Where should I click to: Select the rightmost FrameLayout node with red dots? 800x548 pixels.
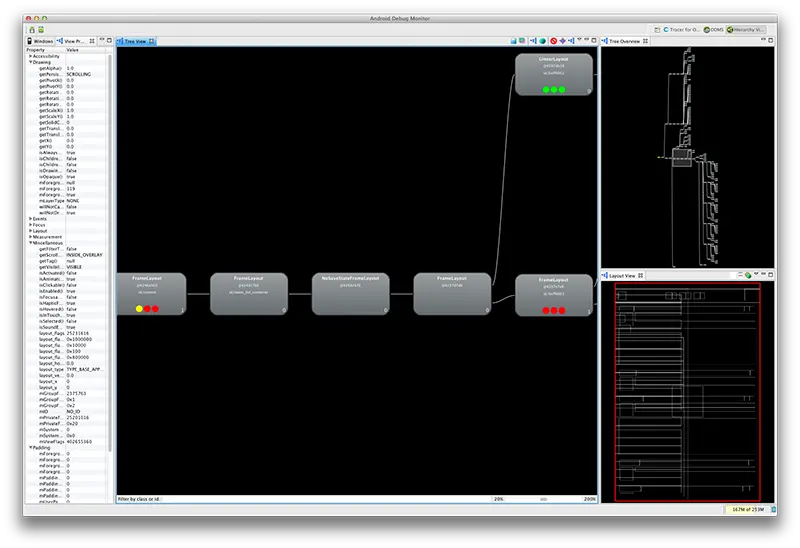pos(554,295)
